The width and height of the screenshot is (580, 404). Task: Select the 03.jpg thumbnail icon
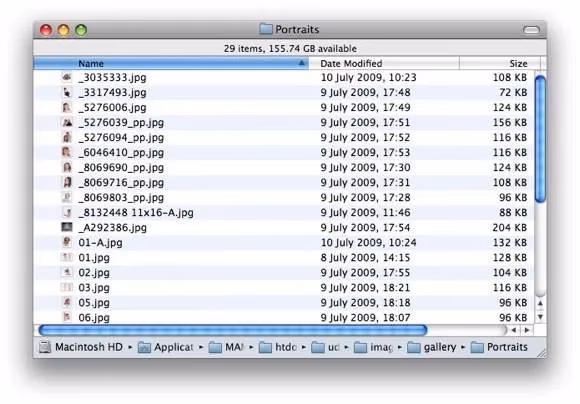[67, 287]
